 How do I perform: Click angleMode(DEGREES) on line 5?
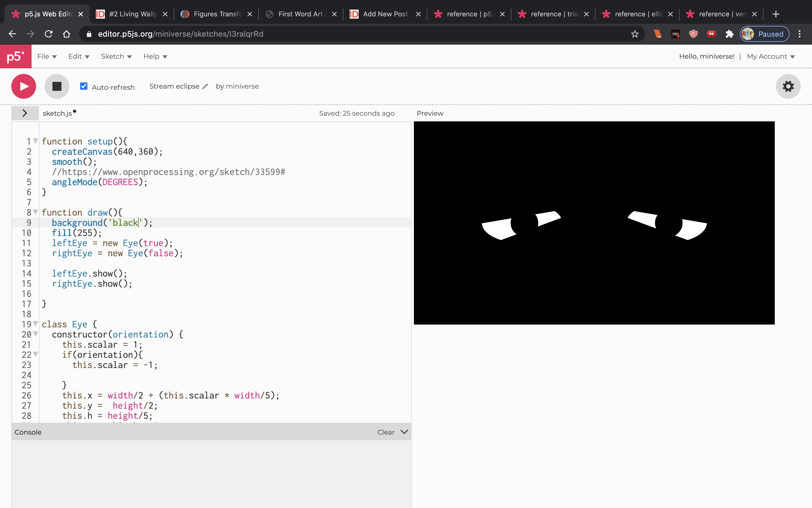coord(100,182)
